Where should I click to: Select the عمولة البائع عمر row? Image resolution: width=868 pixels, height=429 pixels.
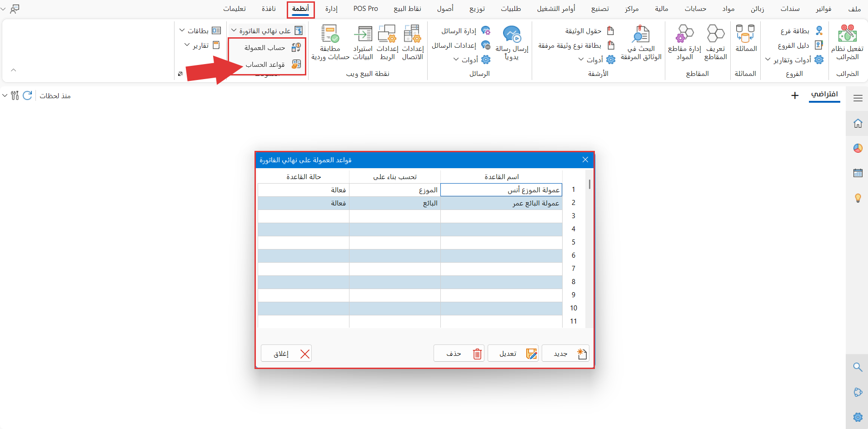point(410,203)
